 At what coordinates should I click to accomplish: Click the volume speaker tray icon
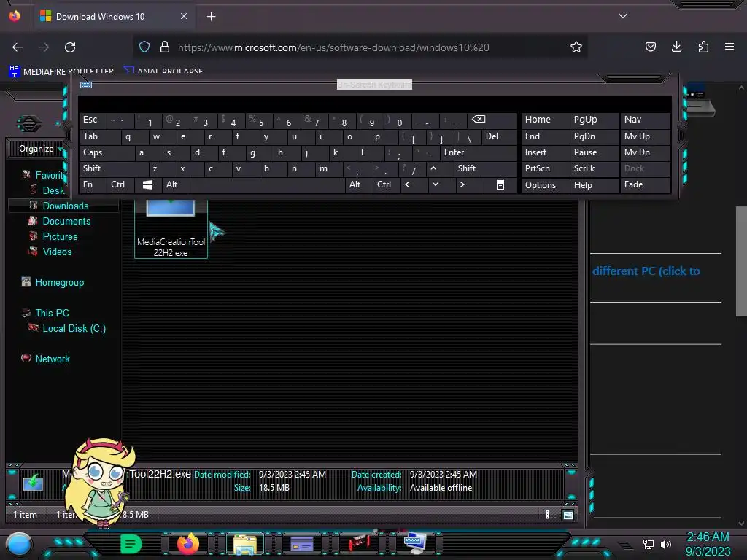click(665, 544)
